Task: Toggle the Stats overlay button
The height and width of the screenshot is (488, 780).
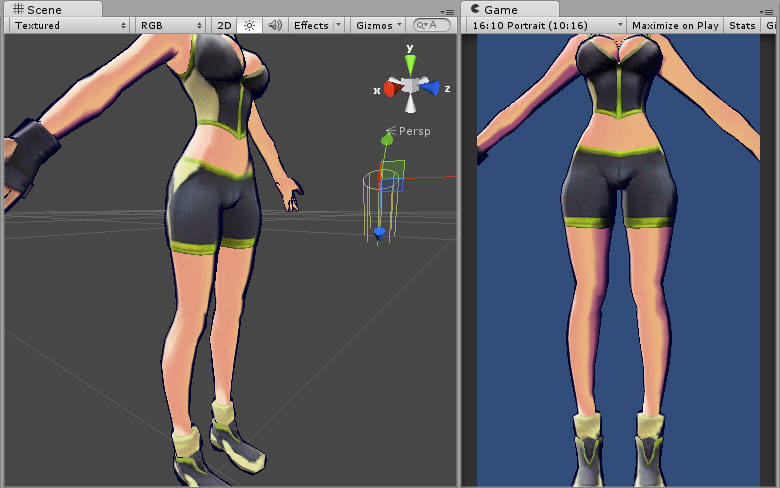Action: 742,25
